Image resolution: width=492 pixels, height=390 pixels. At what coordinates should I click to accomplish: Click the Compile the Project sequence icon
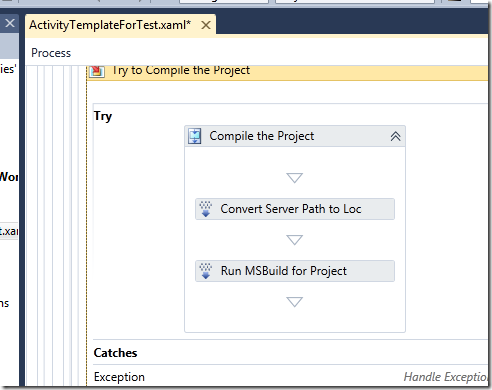(195, 136)
